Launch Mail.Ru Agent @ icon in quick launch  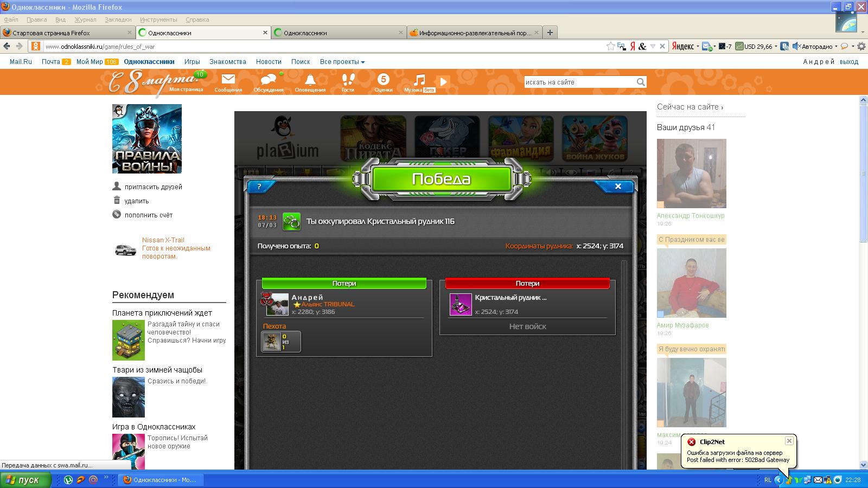coord(93,480)
